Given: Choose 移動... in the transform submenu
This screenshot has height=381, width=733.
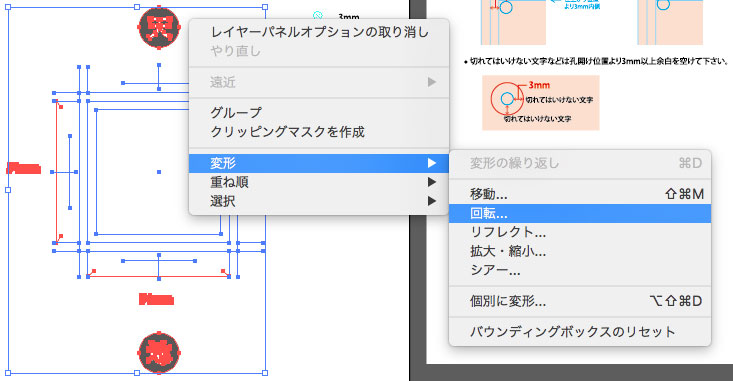Looking at the screenshot, I should (x=580, y=194).
